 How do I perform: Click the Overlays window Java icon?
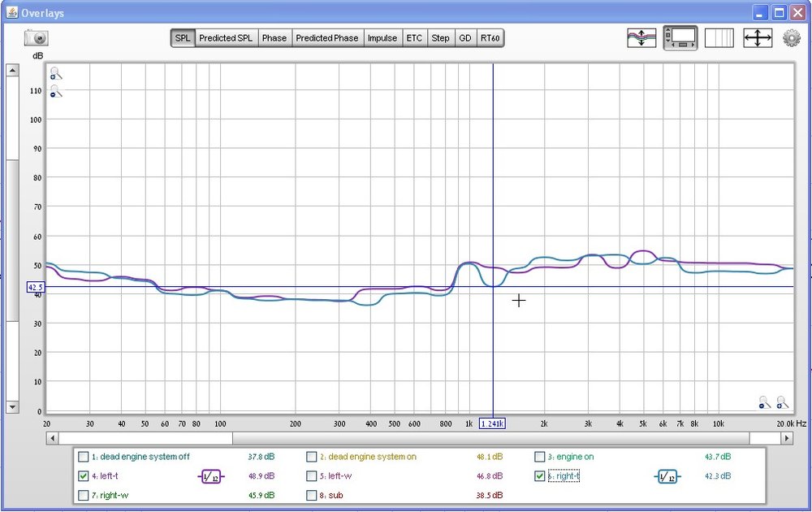coord(12,12)
